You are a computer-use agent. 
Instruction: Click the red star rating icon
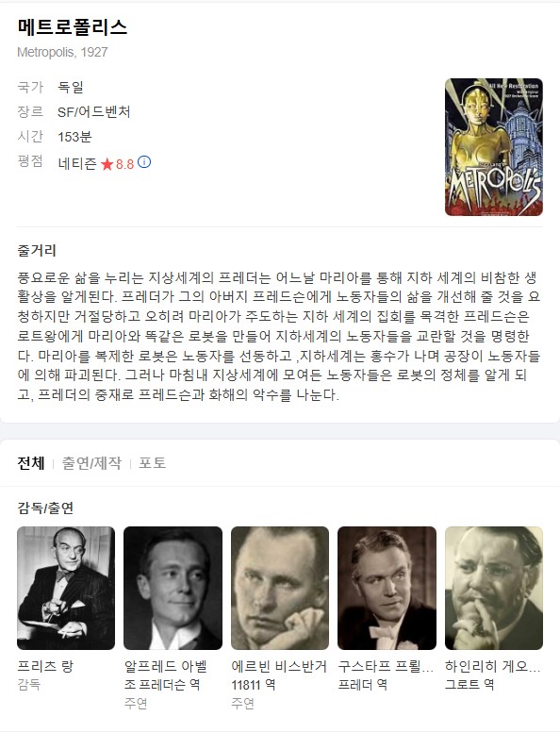tap(107, 164)
